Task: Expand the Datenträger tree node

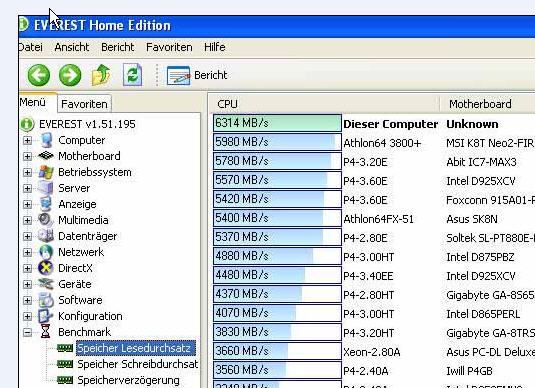Action: coord(27,236)
